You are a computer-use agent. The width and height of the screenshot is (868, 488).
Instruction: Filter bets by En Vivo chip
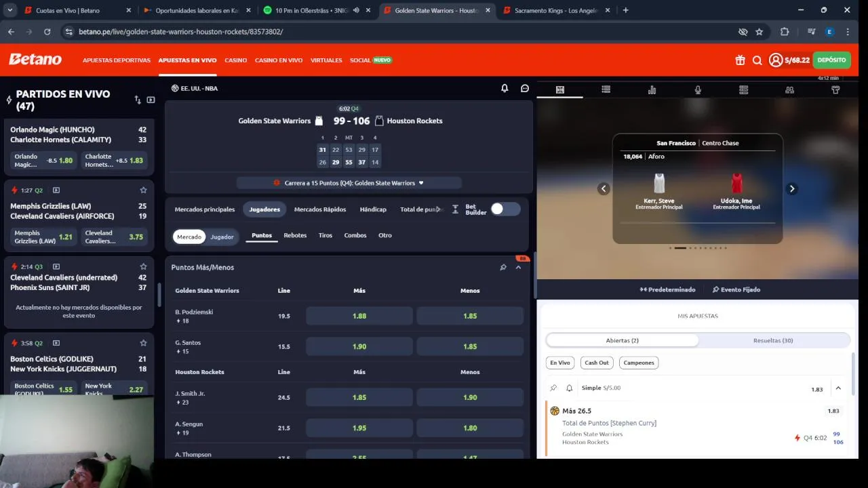click(x=560, y=363)
